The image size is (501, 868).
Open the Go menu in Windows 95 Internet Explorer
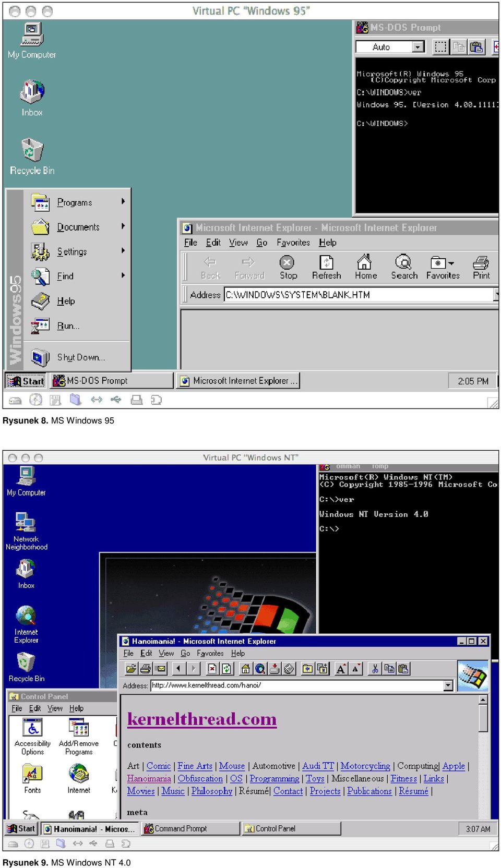click(x=262, y=243)
